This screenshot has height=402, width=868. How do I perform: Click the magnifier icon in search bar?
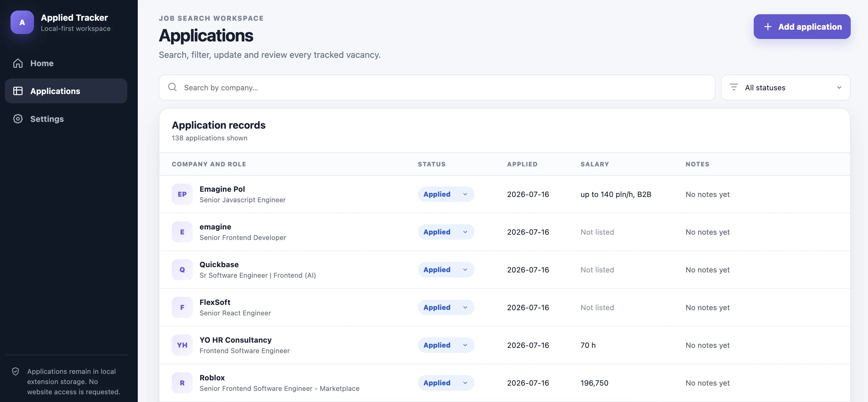pyautogui.click(x=173, y=87)
